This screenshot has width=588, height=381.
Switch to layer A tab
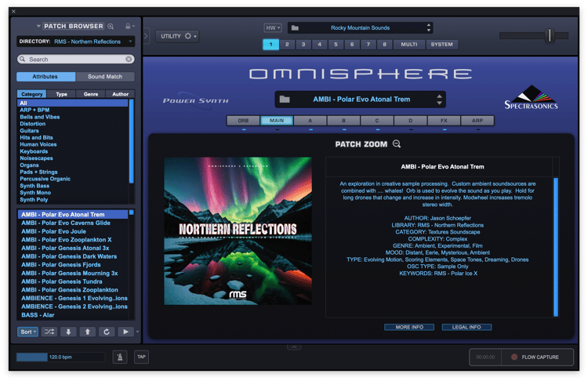[310, 121]
